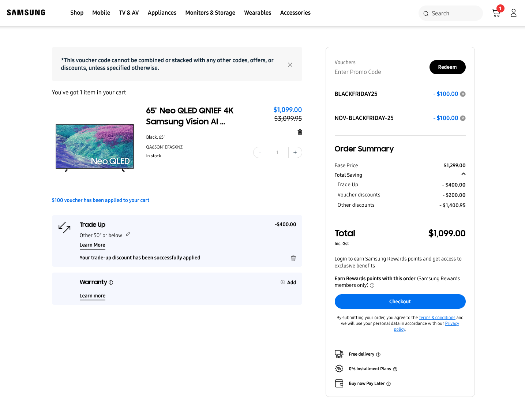Remove the BLACKFRIDAY25 voucher

point(463,94)
